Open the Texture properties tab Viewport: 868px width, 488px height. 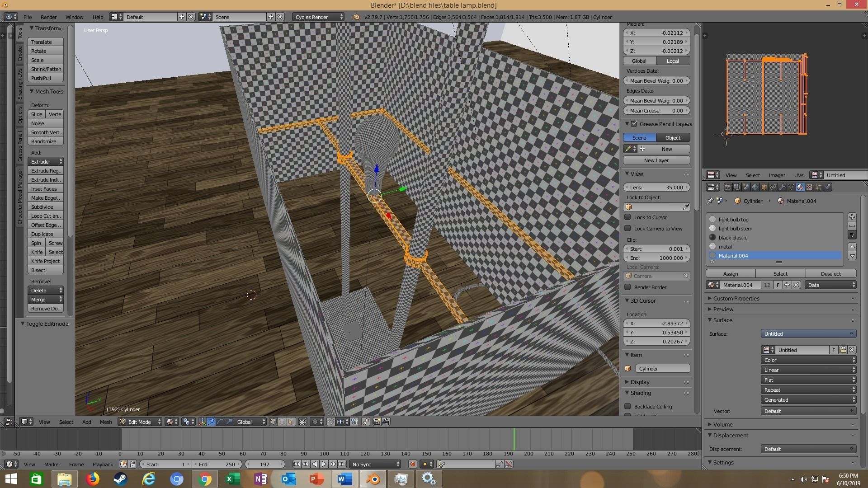coord(809,187)
